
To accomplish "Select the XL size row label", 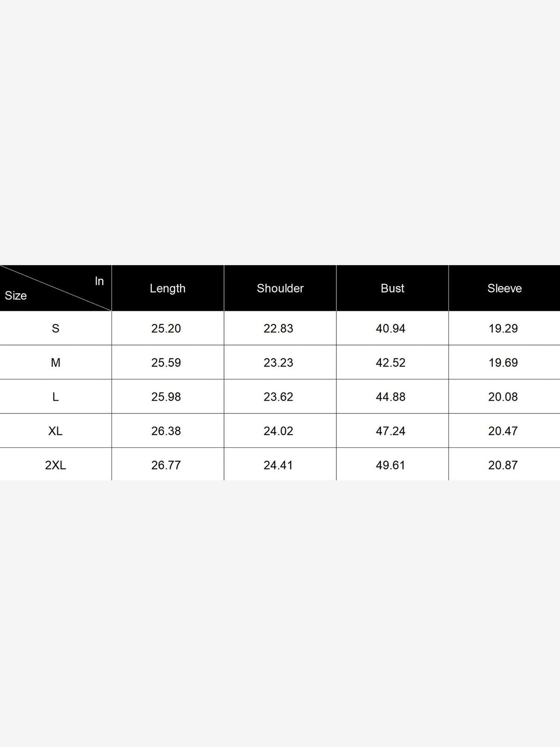I will (x=56, y=431).
